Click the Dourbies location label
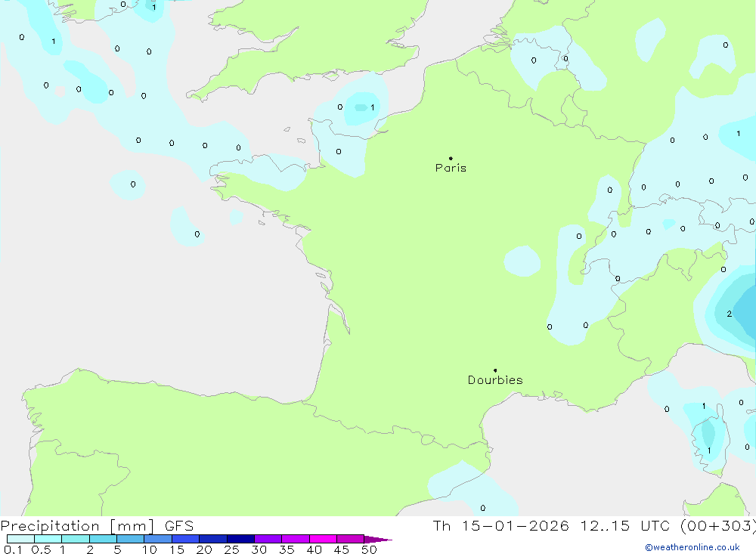 pyautogui.click(x=495, y=380)
